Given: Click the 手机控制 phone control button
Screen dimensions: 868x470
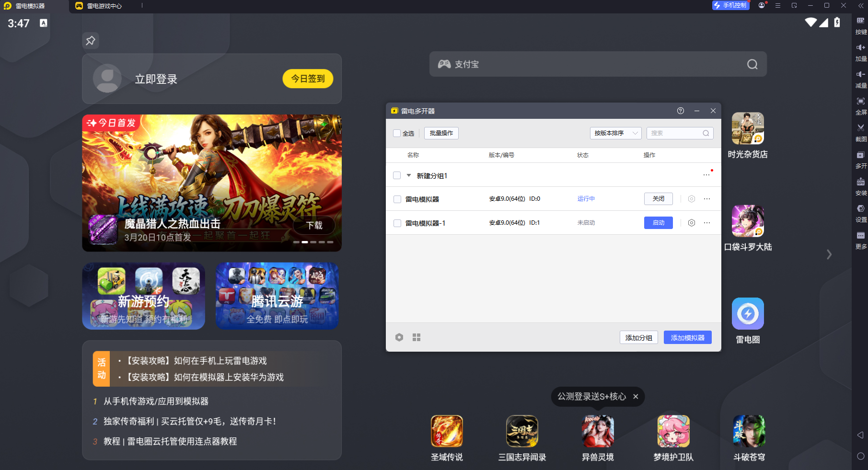Looking at the screenshot, I should coord(731,5).
